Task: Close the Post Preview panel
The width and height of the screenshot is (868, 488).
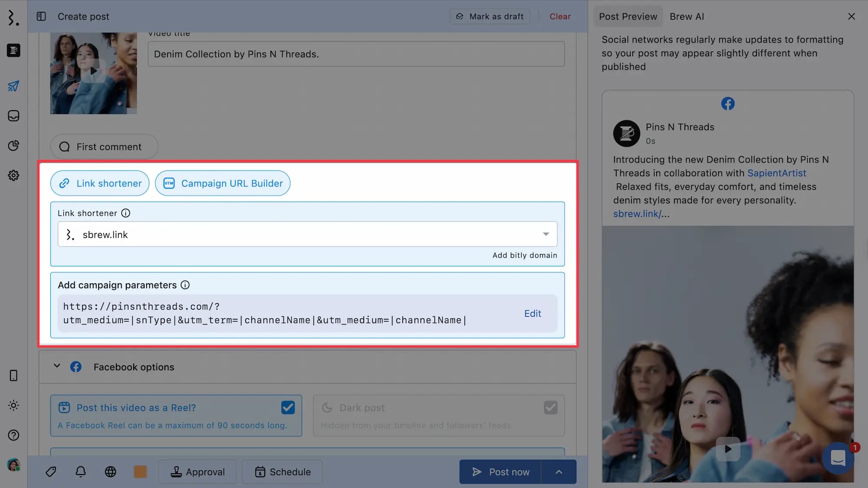Action: (852, 16)
